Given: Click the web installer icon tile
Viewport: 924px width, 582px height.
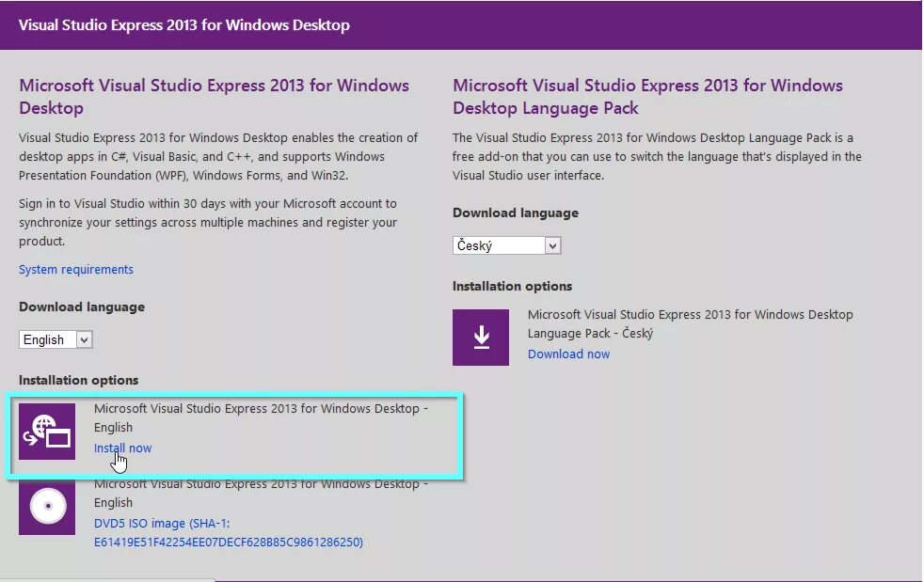Looking at the screenshot, I should 47,432.
